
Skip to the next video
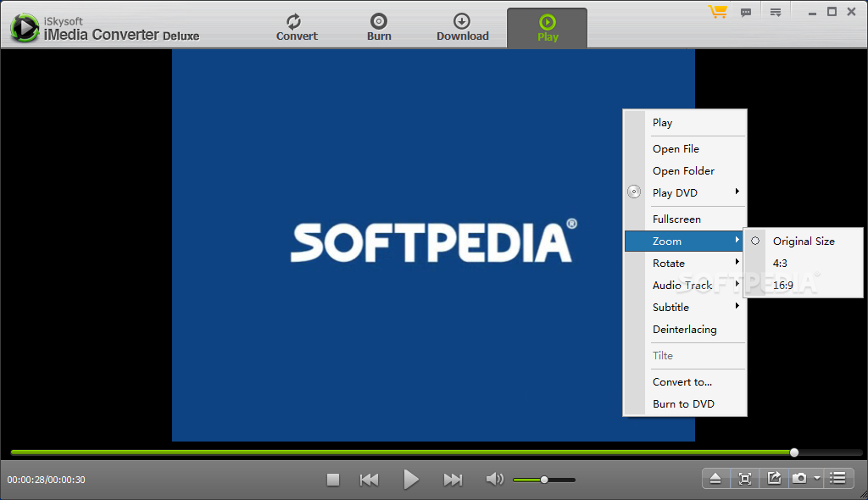tap(453, 480)
